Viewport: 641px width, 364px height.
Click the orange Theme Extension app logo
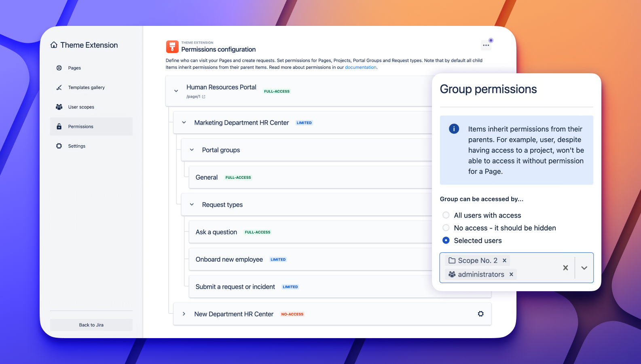(x=172, y=47)
